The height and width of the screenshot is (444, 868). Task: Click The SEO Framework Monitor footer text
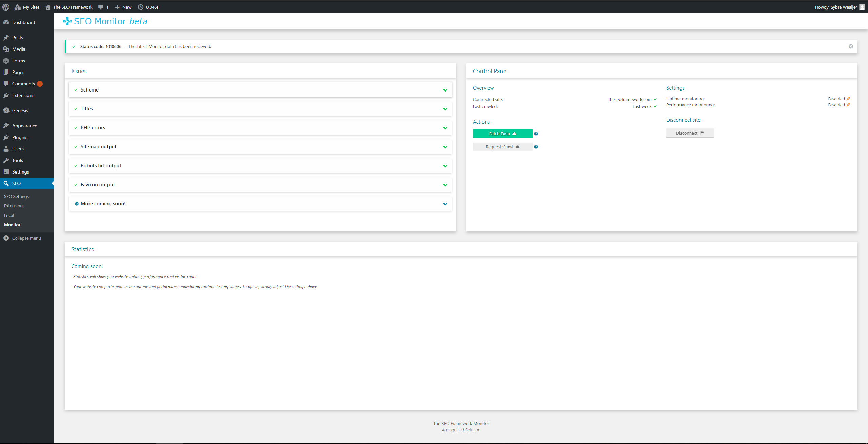point(461,423)
